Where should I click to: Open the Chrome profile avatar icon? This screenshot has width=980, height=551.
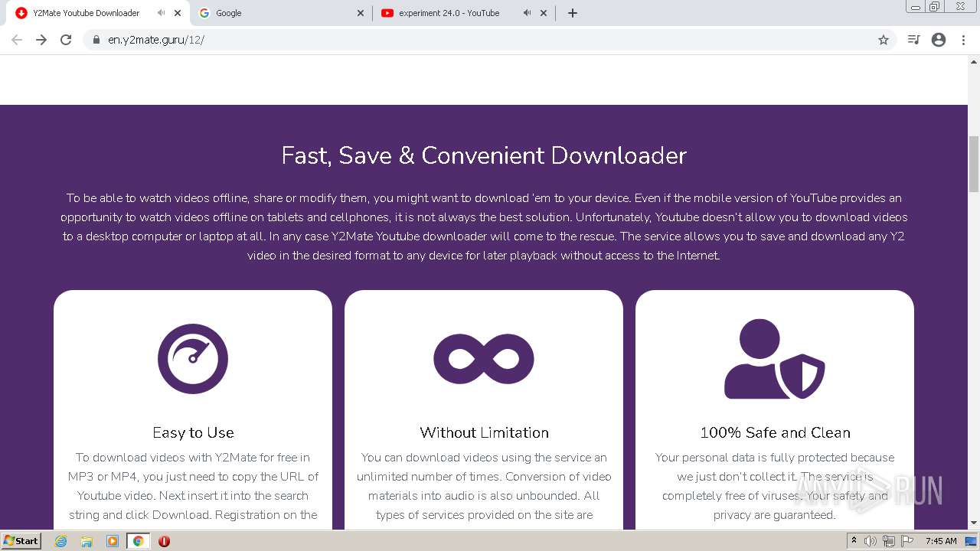[939, 40]
